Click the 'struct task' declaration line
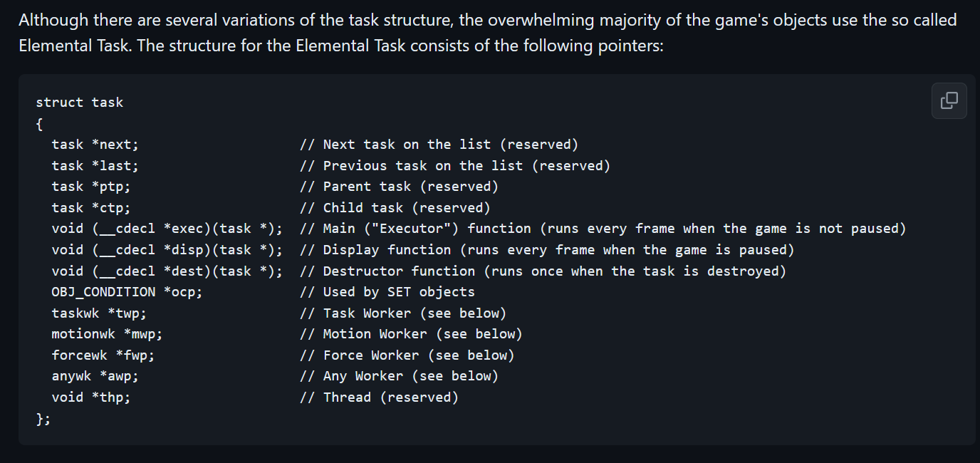The height and width of the screenshot is (463, 980). [x=79, y=103]
